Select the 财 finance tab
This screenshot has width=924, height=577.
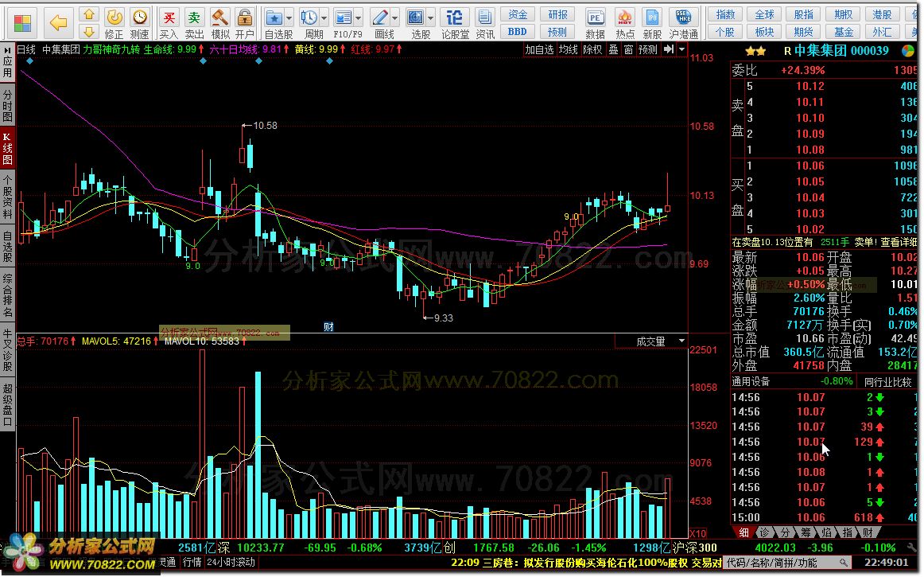tap(868, 532)
